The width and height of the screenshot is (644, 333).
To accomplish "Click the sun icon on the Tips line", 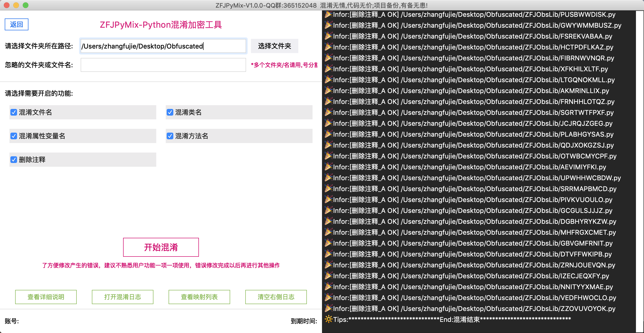I will (328, 319).
